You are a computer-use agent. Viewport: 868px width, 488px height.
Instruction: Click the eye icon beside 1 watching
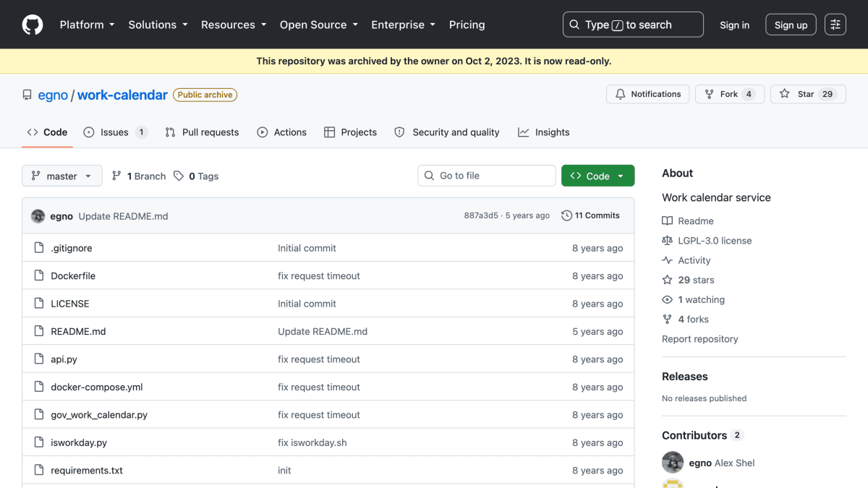pyautogui.click(x=667, y=299)
